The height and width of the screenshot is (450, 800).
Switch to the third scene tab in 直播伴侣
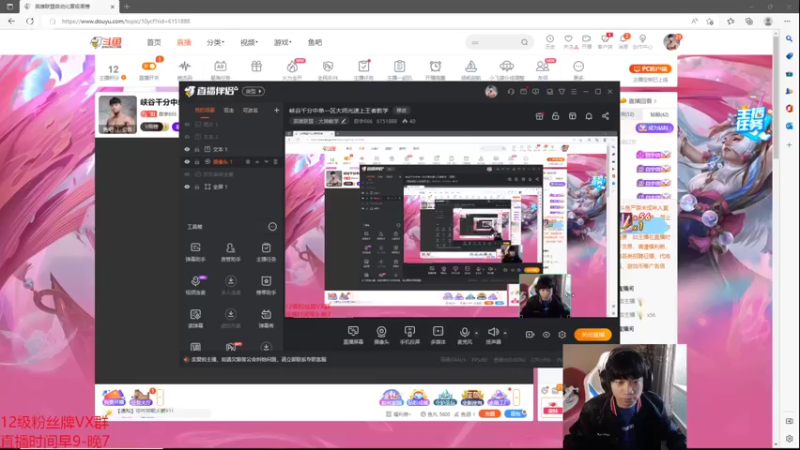250,110
